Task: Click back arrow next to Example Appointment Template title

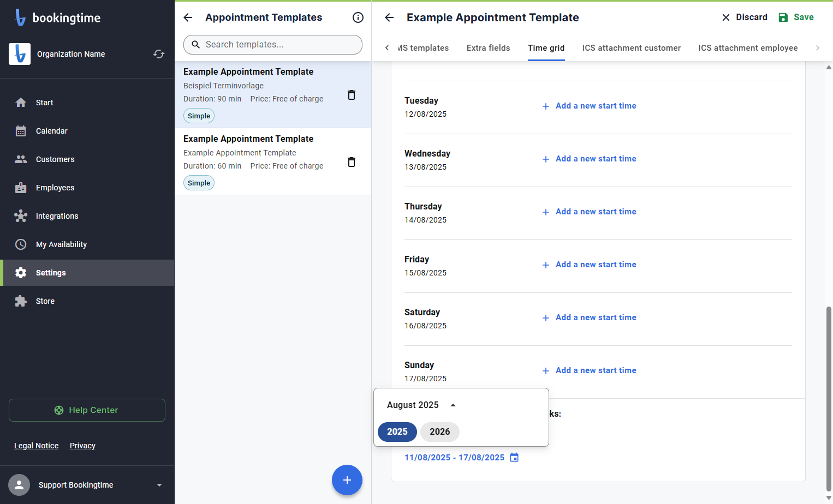Action: pyautogui.click(x=389, y=17)
